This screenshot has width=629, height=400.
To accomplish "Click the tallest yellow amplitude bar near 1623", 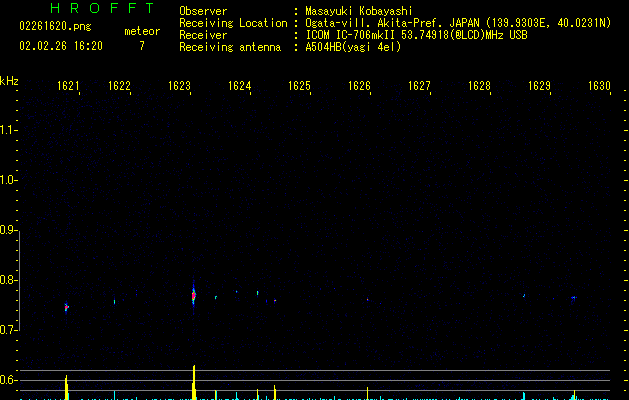I will 194,382.
